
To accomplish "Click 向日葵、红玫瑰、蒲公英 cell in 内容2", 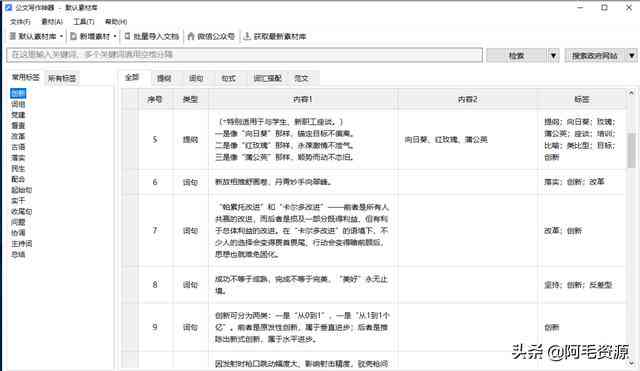I will coord(468,140).
